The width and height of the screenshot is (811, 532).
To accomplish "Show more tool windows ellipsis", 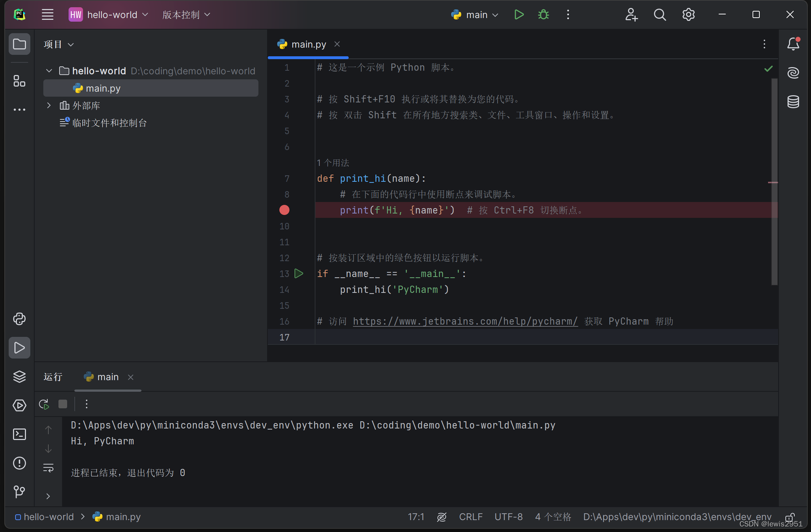I will (x=19, y=109).
